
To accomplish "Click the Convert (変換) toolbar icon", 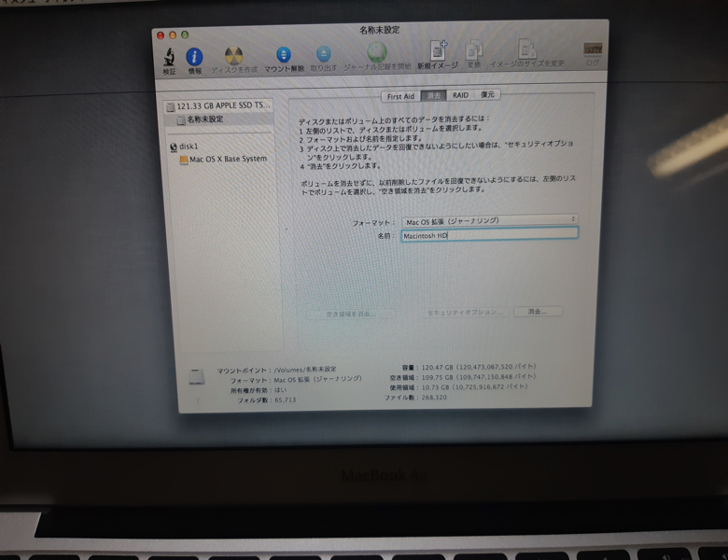I will (473, 50).
